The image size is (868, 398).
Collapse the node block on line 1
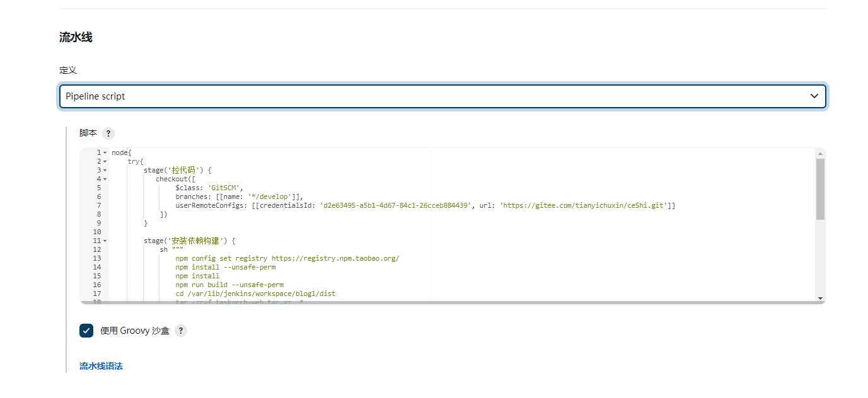coord(105,153)
